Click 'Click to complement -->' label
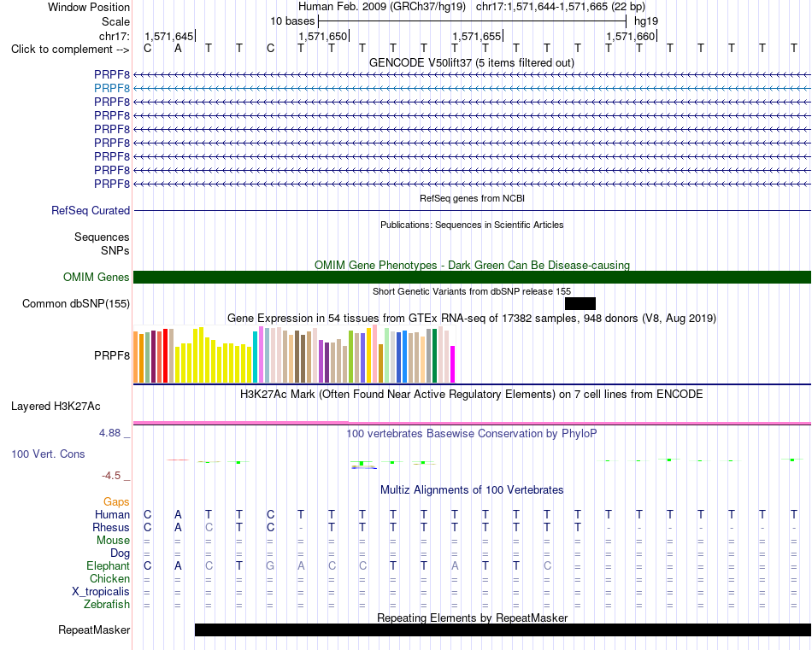 click(70, 50)
